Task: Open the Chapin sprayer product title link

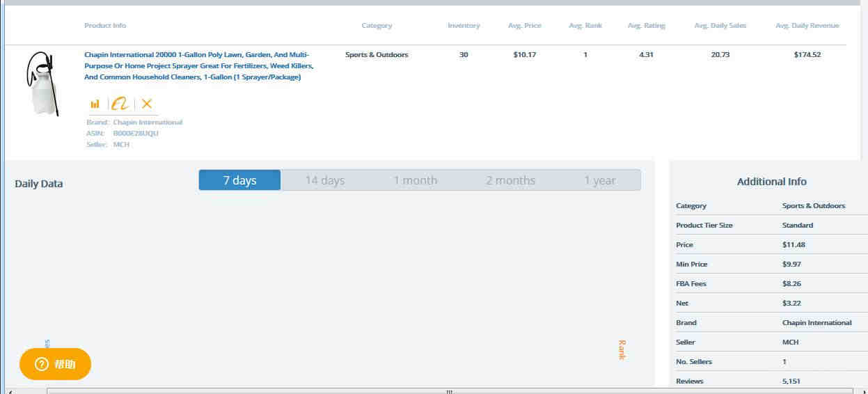Action: (199, 65)
